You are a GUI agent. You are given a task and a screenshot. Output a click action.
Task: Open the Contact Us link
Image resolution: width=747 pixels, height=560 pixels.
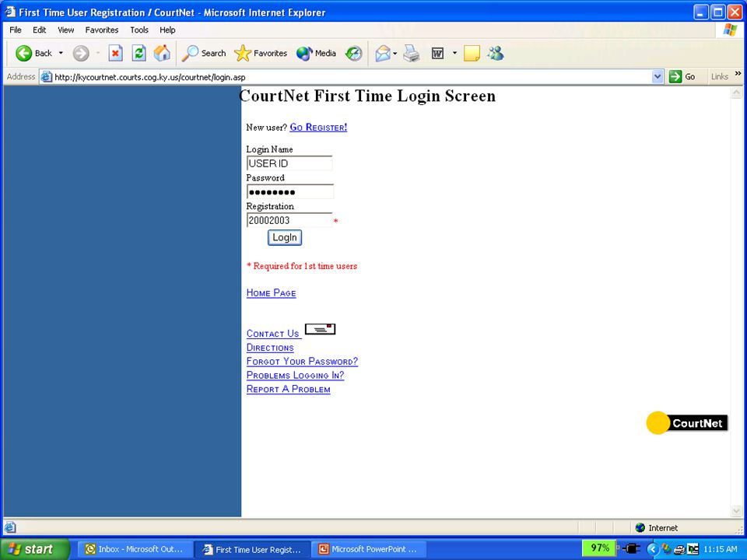(x=273, y=334)
